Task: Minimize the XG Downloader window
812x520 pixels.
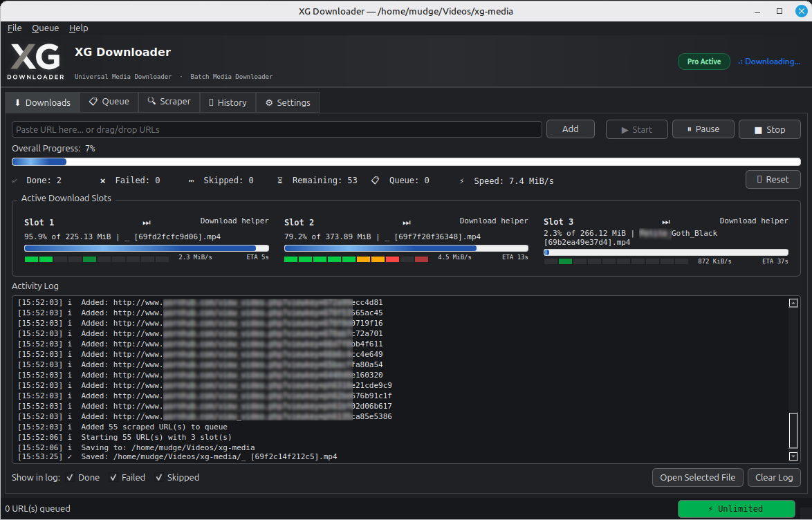Action: pyautogui.click(x=757, y=11)
